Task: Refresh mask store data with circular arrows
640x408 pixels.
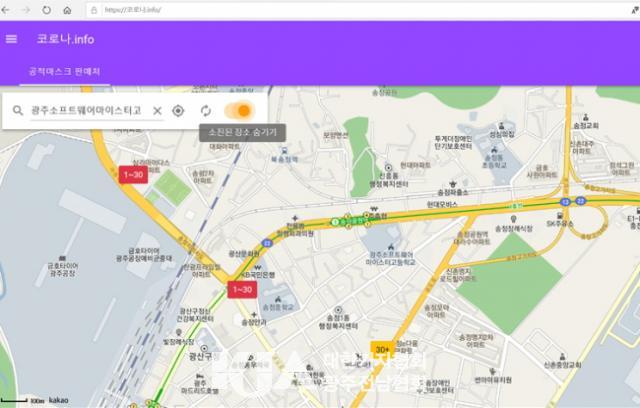Action: pyautogui.click(x=206, y=111)
